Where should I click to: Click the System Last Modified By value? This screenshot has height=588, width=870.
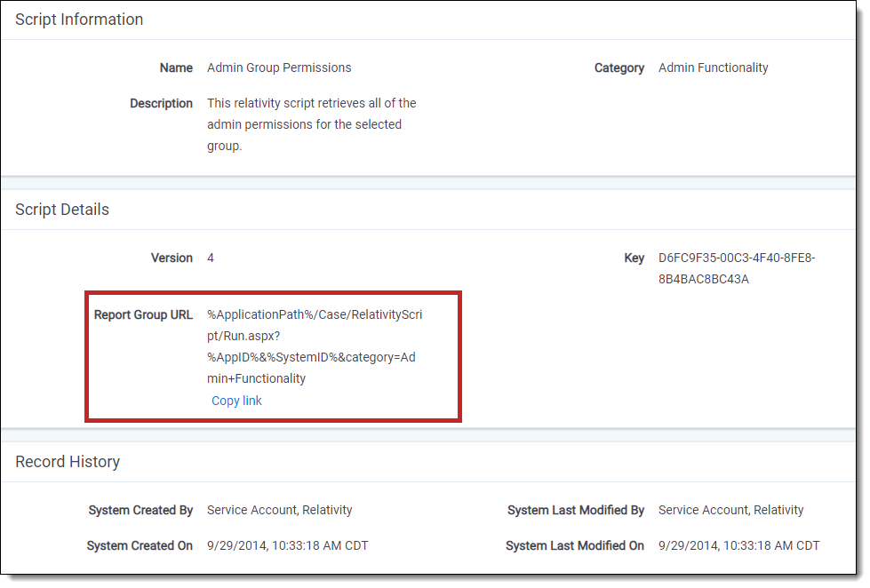point(730,510)
